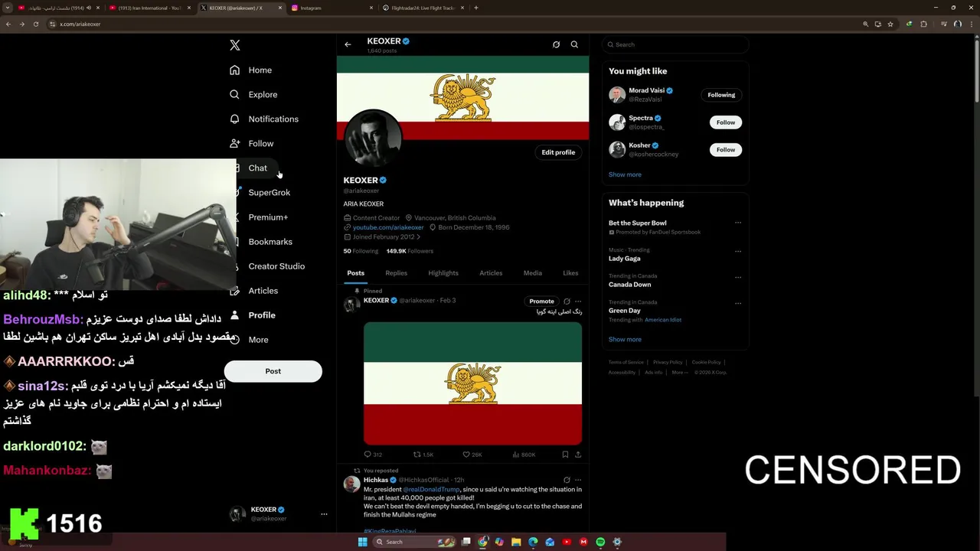Image resolution: width=980 pixels, height=551 pixels.
Task: Open more options for Lady Gaga trend
Action: [x=738, y=251]
